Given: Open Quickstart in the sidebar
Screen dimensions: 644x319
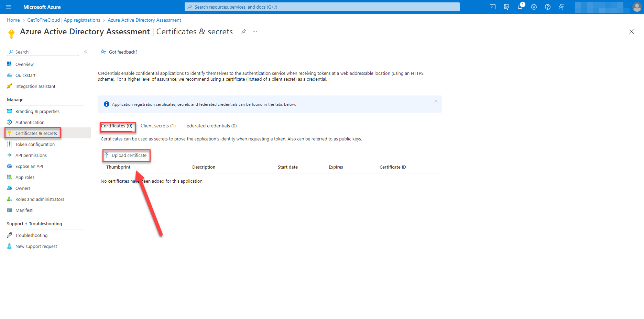Looking at the screenshot, I should 25,75.
